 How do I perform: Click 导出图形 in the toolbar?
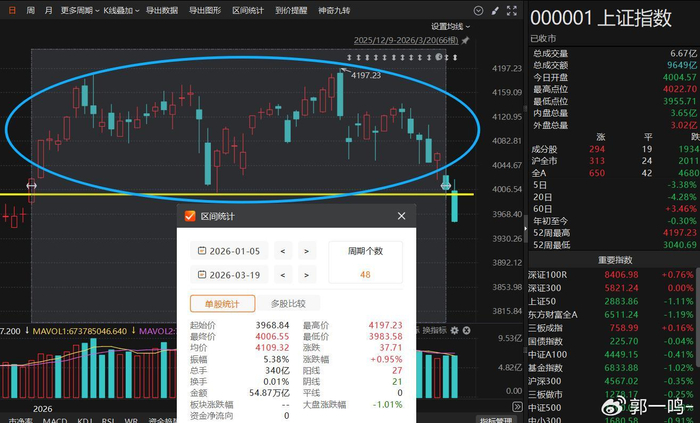pyautogui.click(x=204, y=10)
